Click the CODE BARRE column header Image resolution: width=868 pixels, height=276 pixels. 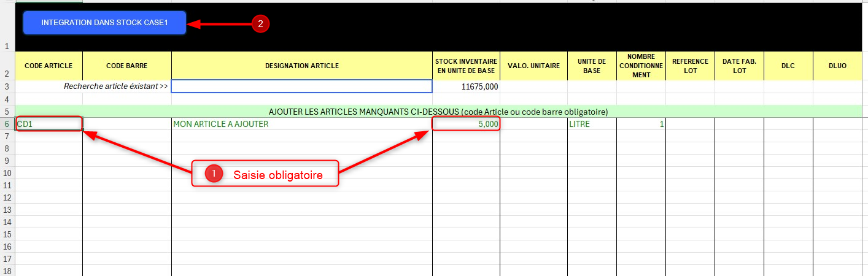coord(126,66)
